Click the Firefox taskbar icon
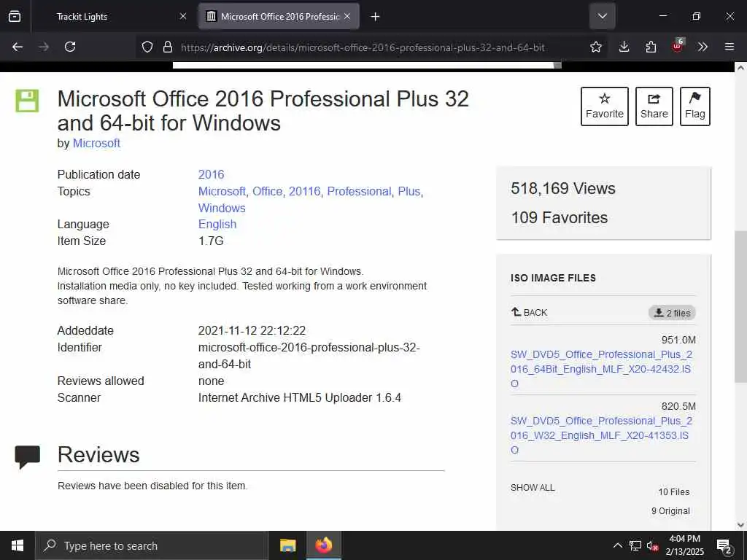 323,545
